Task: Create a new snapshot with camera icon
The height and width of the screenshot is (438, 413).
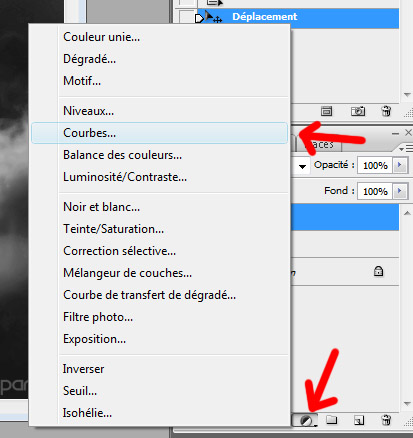Action: coord(358,111)
